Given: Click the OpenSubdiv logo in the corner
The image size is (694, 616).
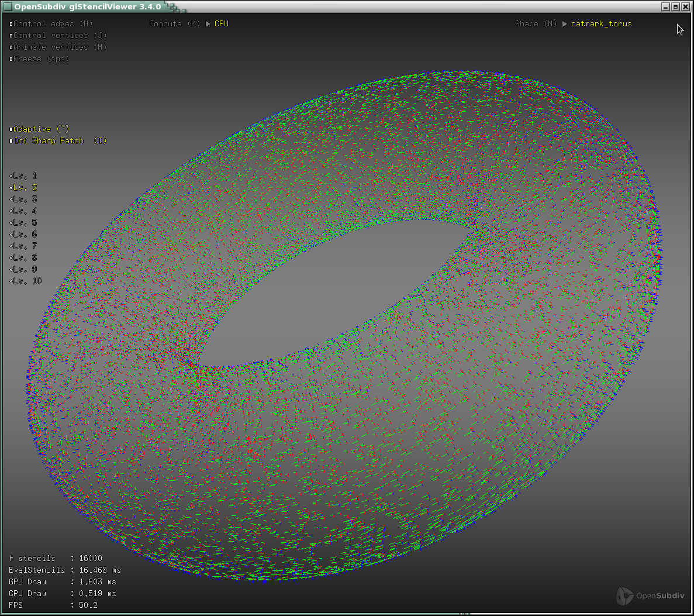Looking at the screenshot, I should 650,596.
